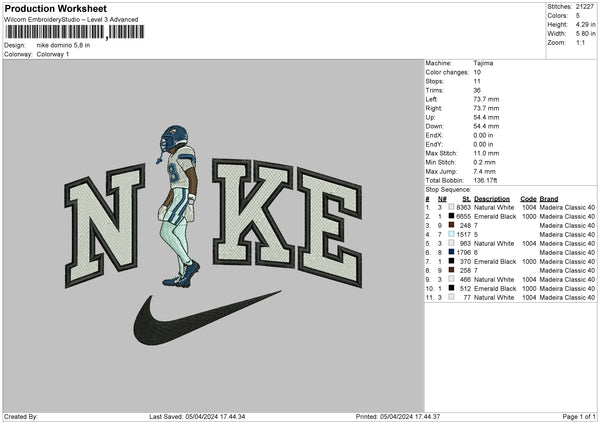Click the stitch count 1796 in row 6
This screenshot has height=424, width=600.
pyautogui.click(x=463, y=253)
